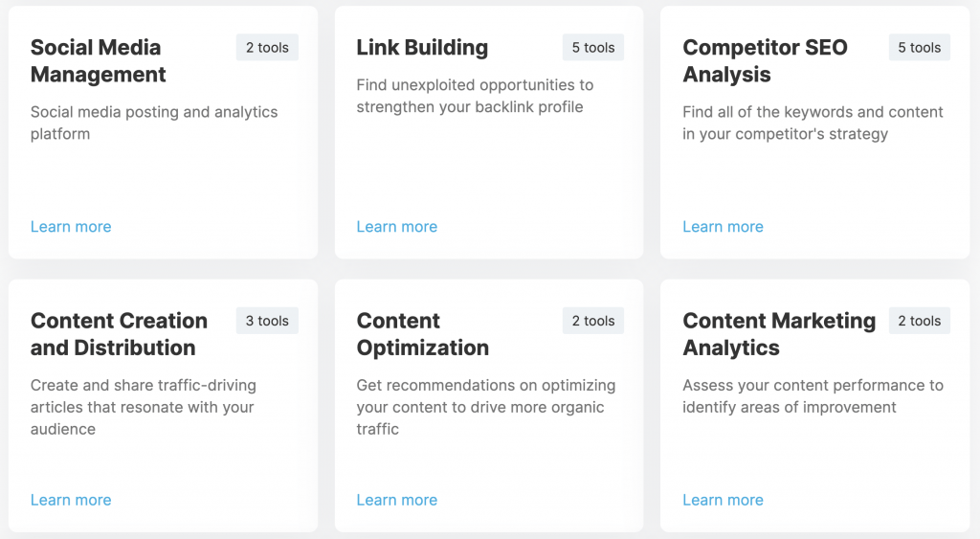Open Learn more under Content Marketing Analytics

click(x=723, y=500)
